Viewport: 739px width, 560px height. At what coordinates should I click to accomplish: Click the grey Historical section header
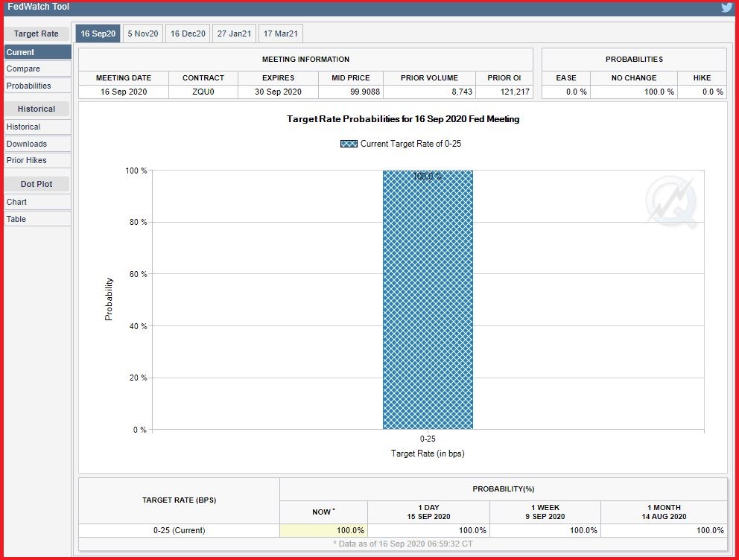tap(37, 109)
